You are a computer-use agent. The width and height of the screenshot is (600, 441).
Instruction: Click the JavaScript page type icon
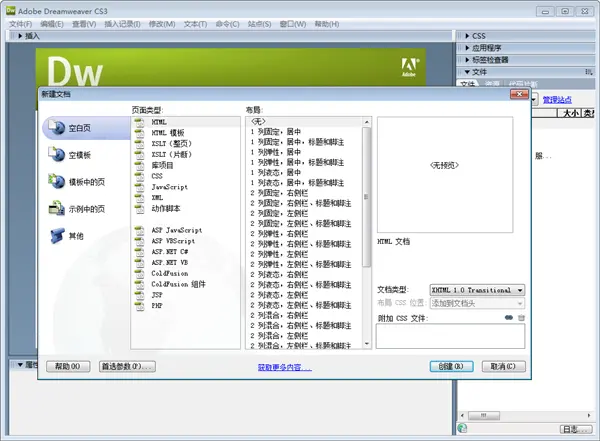pos(140,187)
